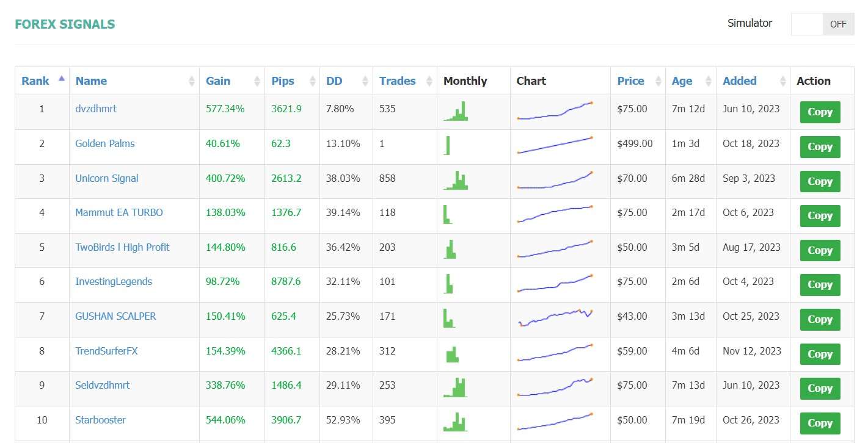Select the 7m 19d age cell
Screen dimensions: 868x443
[x=688, y=420]
